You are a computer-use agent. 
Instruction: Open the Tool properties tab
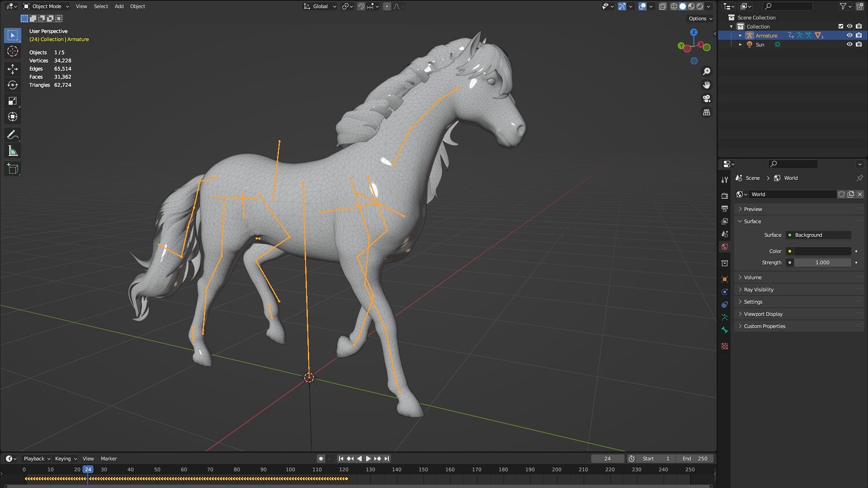pyautogui.click(x=724, y=180)
